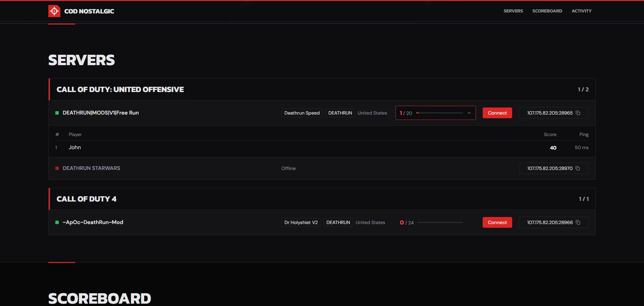Click the CALL OF DUTY 4 section header
Screen dimensions: 644x306
[x=87, y=199]
